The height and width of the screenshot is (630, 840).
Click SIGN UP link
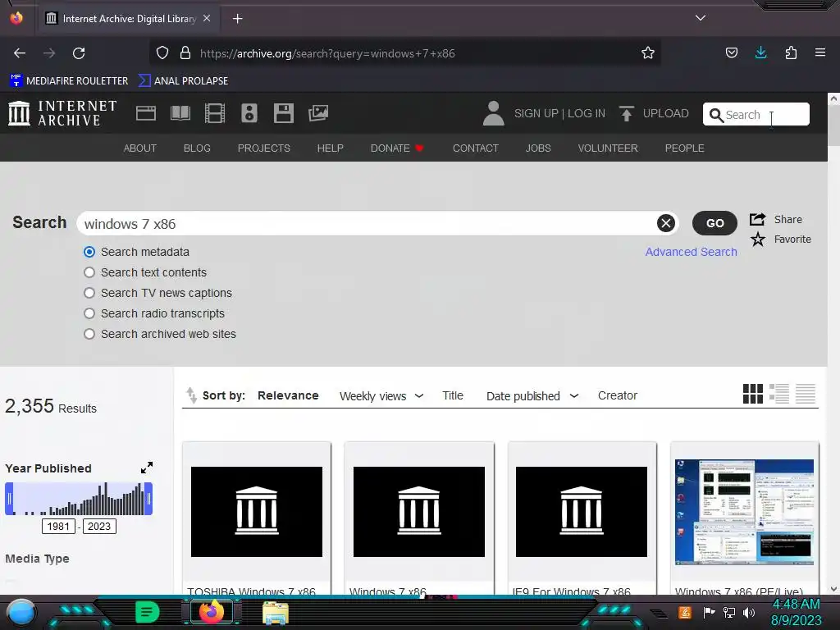tap(536, 113)
